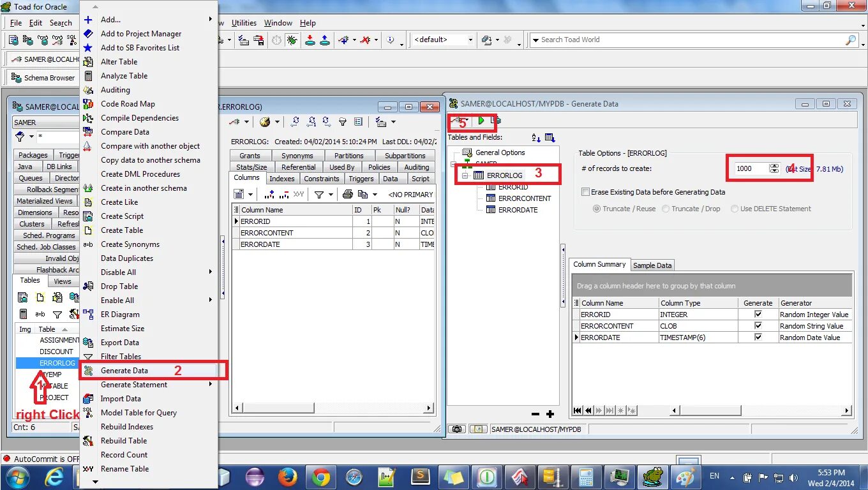The height and width of the screenshot is (490, 868).
Task: Click the calculator icon in the Tables toolbar
Action: point(24,314)
